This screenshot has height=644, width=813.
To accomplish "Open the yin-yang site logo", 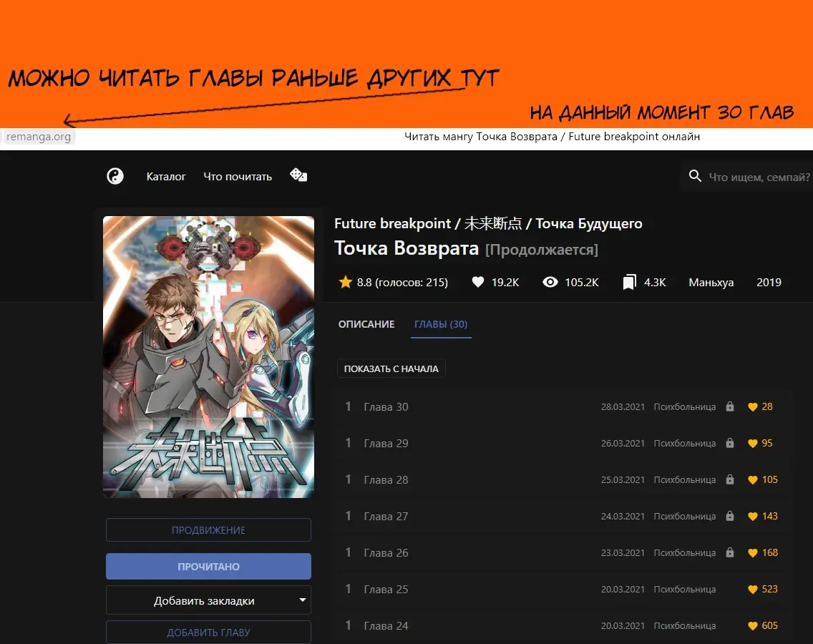I will tap(115, 176).
